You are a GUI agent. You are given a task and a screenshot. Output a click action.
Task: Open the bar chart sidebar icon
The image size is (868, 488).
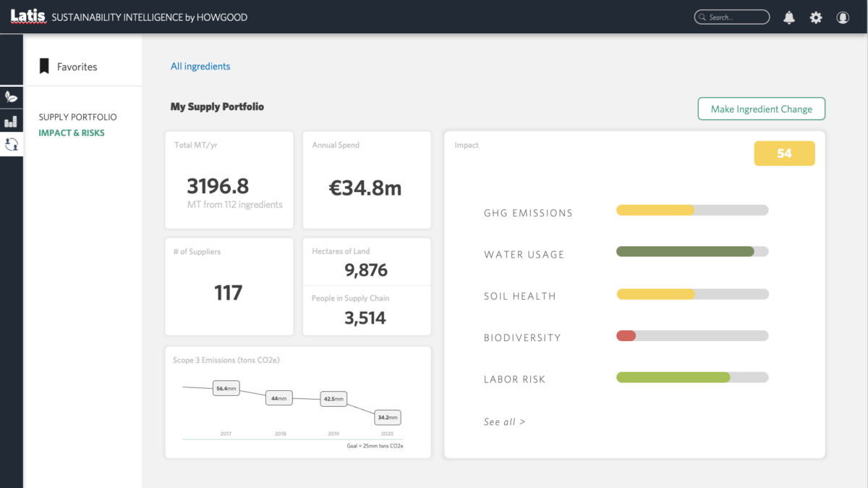tap(11, 121)
